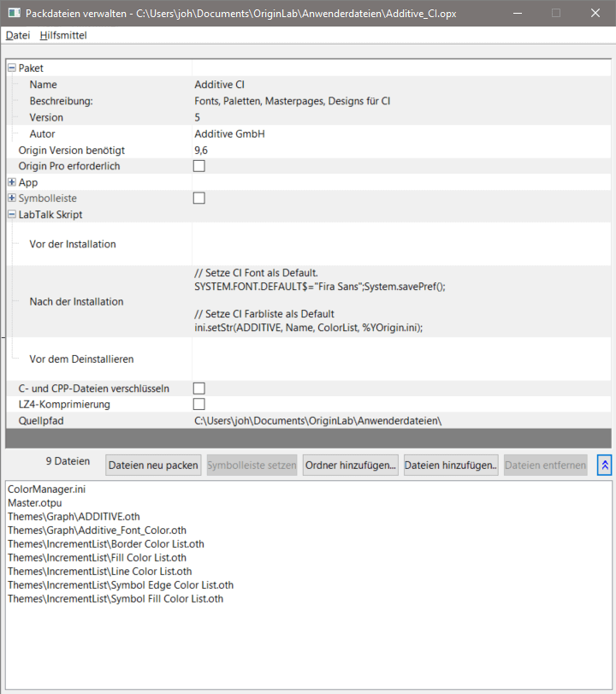The image size is (616, 694).
Task: Click Symbolleiste setzen button
Action: (252, 466)
